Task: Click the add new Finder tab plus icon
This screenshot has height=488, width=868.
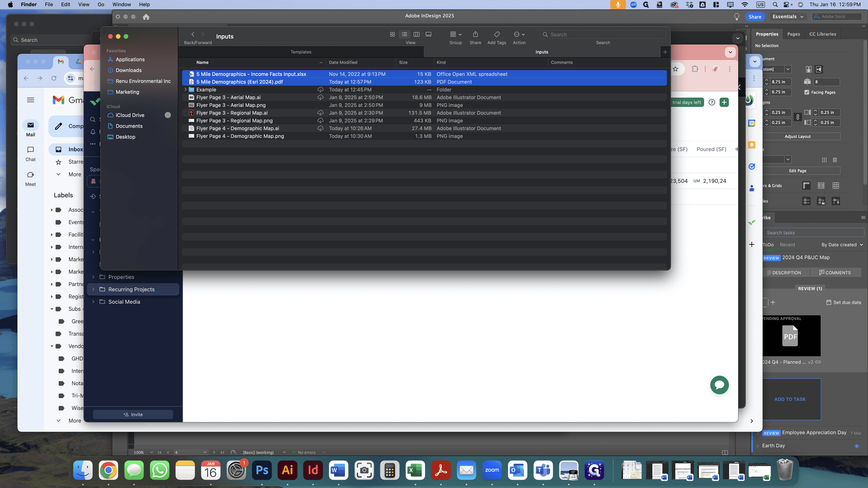Action: coord(665,52)
